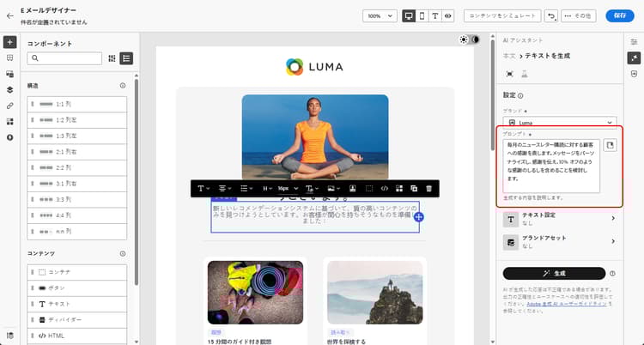Screen dimensions: 644x345
Task: Click duplicate icon in floating toolbar
Action: pyautogui.click(x=414, y=189)
